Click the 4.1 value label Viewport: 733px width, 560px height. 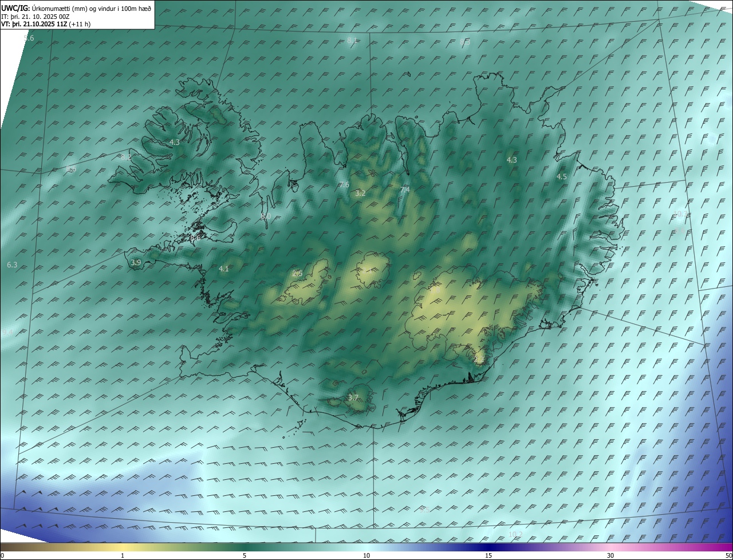(224, 269)
